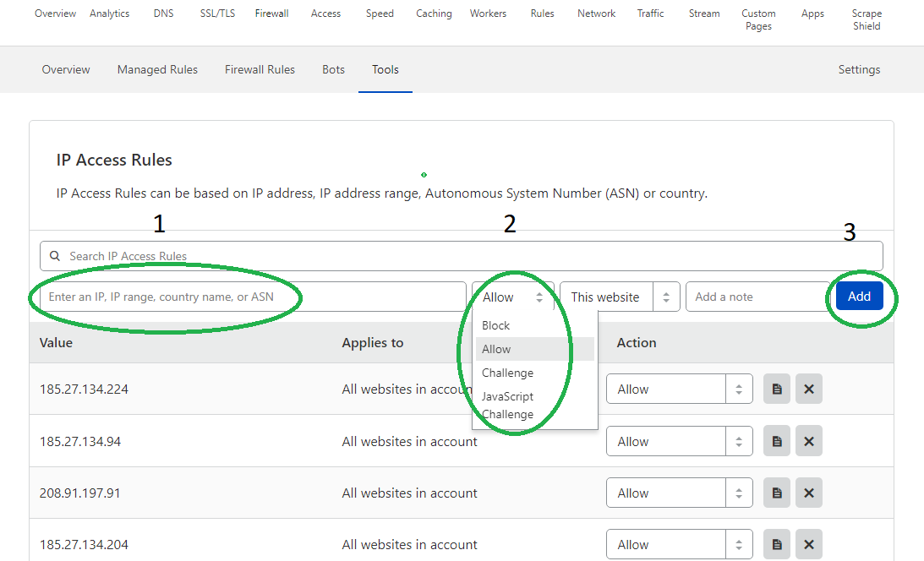Open the 'This website' scope dropdown
This screenshot has width=924, height=561.
click(x=620, y=297)
